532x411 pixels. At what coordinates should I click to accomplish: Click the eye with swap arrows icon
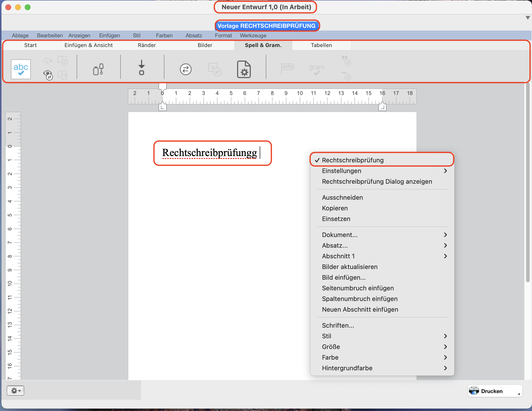tap(48, 75)
